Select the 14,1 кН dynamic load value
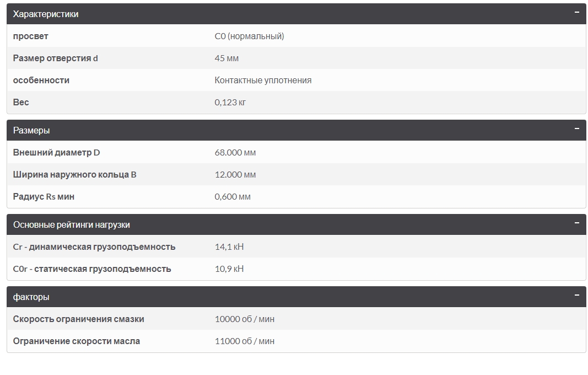The image size is (588, 375). tap(229, 247)
